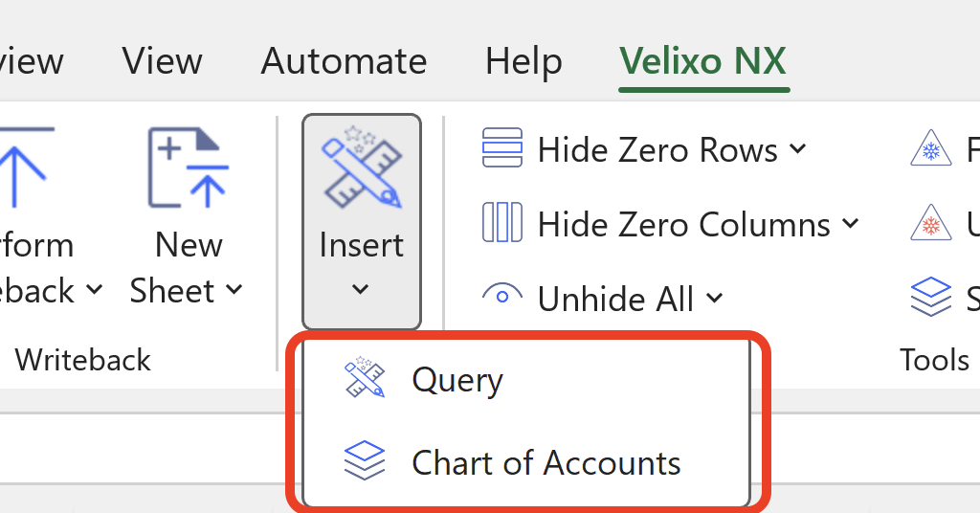
Task: Click the Insert pencil-and-ruler icon
Action: 362,172
